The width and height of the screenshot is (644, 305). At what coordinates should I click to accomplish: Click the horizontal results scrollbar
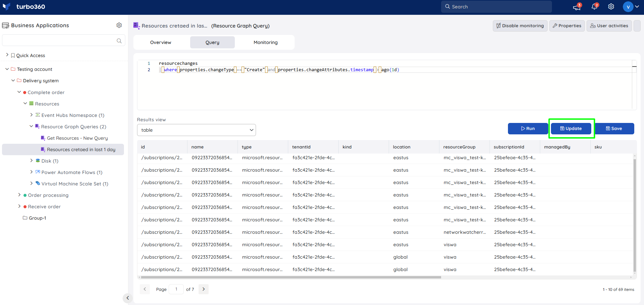tap(291, 277)
